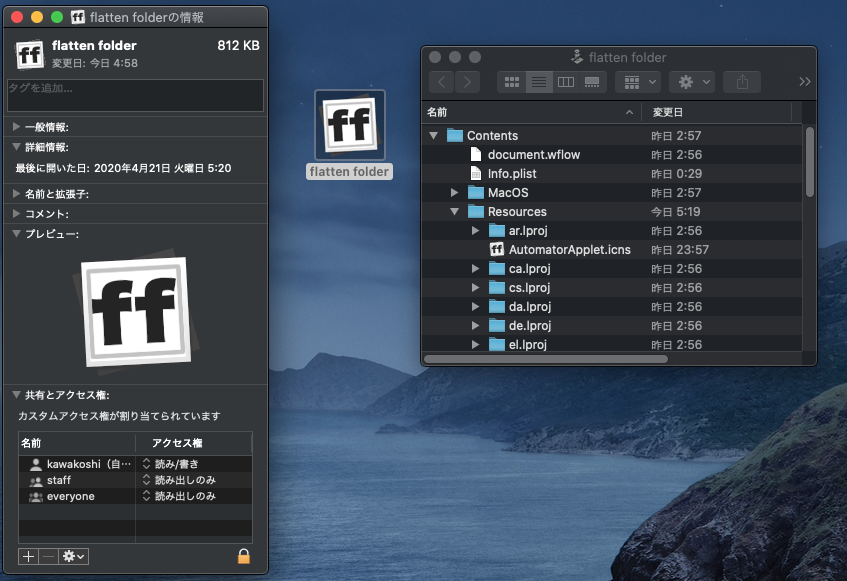Collapse the 詳細情報 section
Viewport: 847px width, 581px height.
[x=16, y=146]
